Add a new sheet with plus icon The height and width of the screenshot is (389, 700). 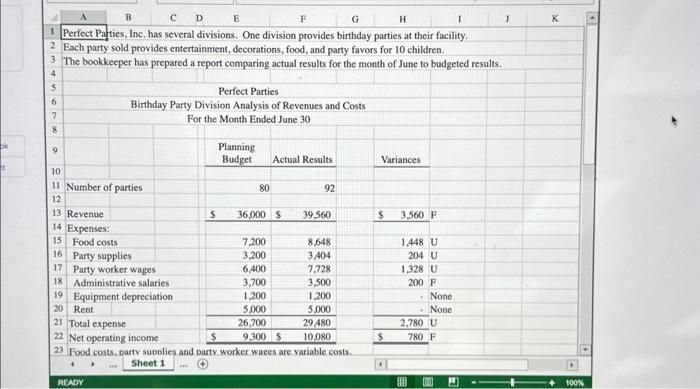(203, 364)
